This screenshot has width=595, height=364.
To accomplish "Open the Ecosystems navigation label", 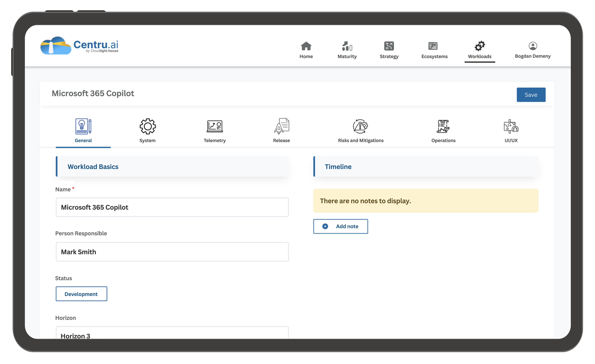I will click(x=434, y=56).
